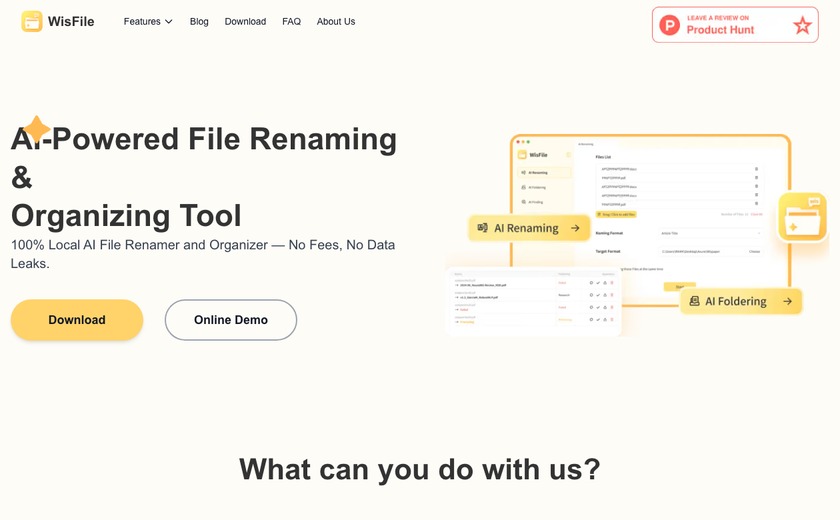Click the arrow on AI Renaming card
This screenshot has width=840, height=520.
pos(575,228)
